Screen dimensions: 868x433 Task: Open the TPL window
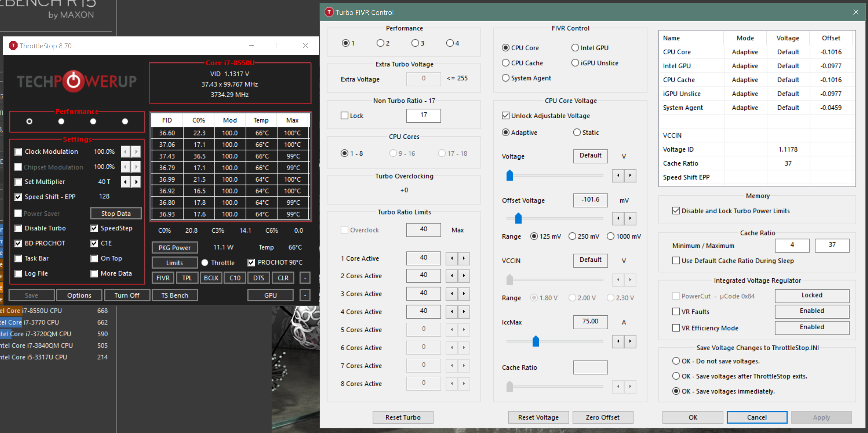click(187, 278)
